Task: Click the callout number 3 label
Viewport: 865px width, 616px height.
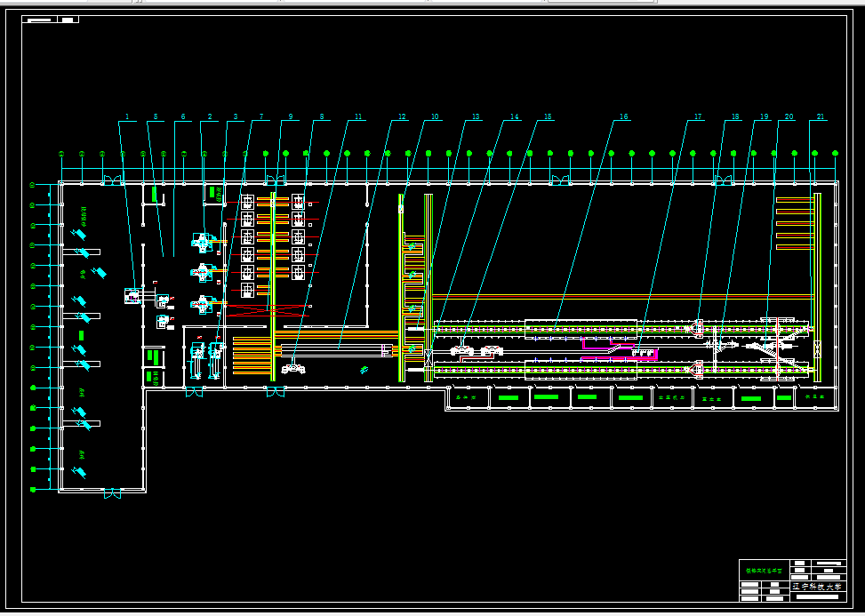Action: [236, 117]
